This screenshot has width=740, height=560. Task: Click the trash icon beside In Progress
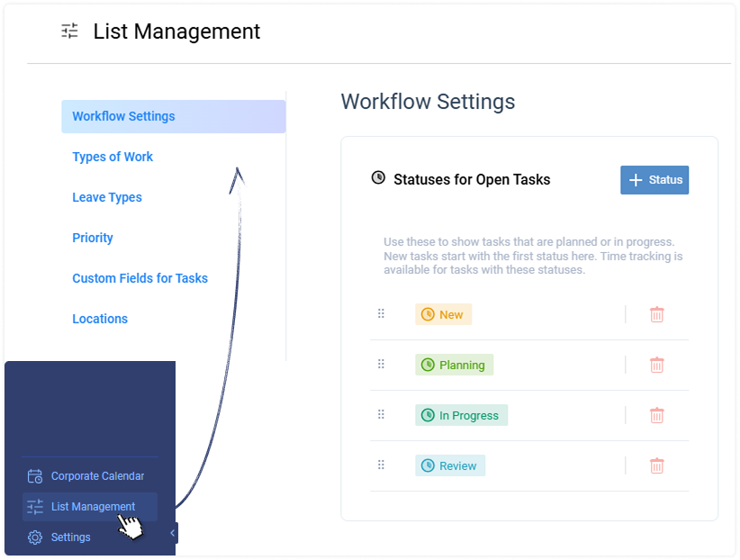[x=657, y=414]
